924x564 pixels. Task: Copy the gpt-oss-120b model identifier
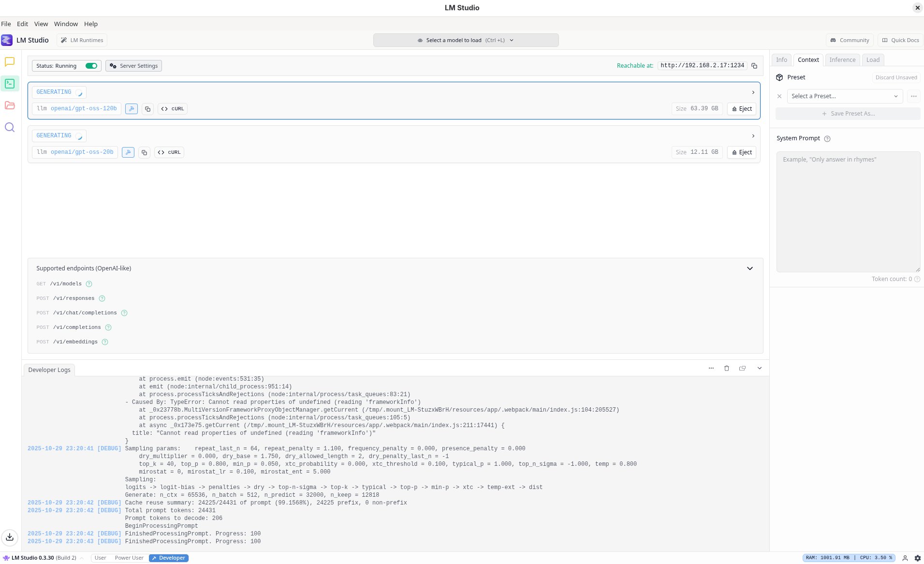pyautogui.click(x=148, y=109)
